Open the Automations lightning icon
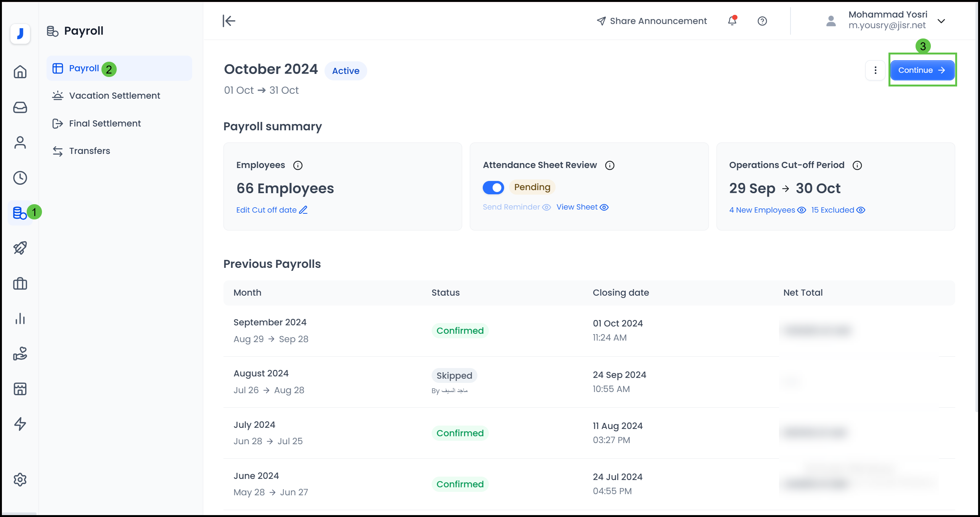 [19, 424]
